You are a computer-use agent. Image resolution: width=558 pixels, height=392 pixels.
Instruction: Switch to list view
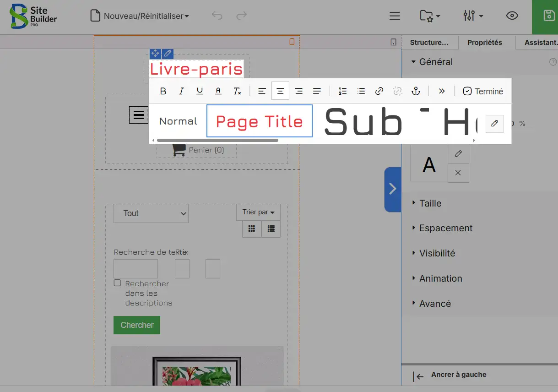click(x=271, y=229)
